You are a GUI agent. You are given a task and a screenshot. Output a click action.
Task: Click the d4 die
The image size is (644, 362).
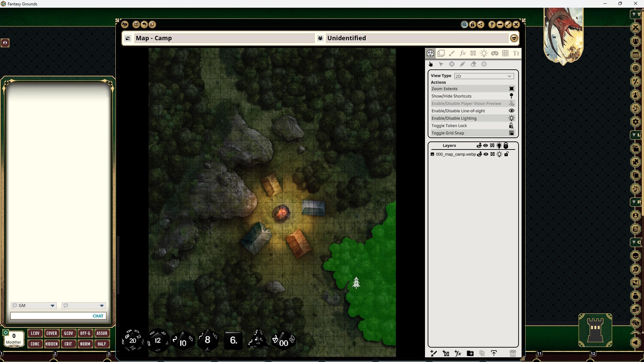[x=258, y=339]
